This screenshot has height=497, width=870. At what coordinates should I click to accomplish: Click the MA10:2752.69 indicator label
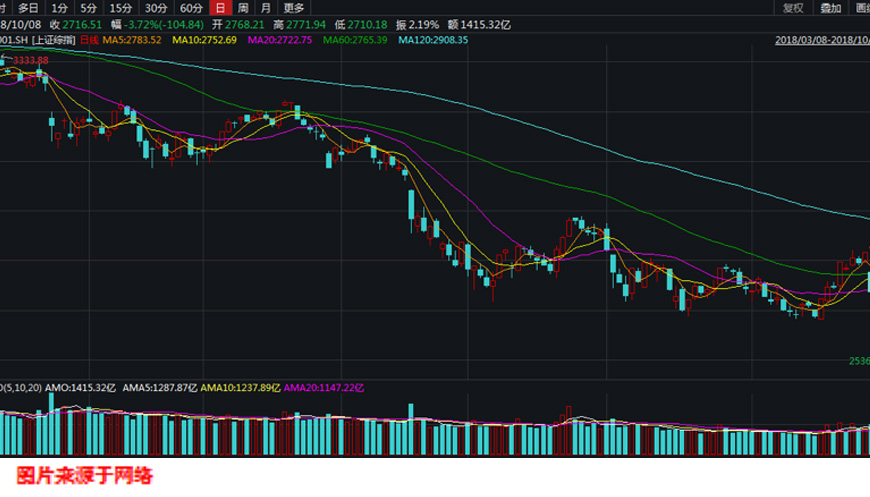pyautogui.click(x=204, y=40)
